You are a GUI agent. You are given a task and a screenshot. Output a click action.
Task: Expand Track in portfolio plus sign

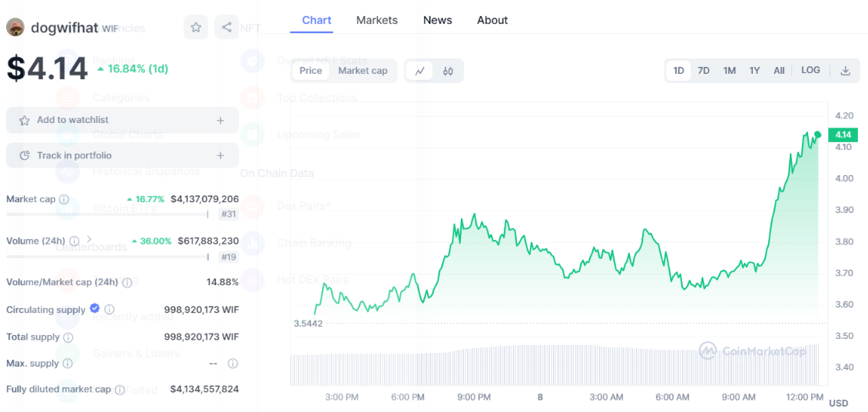tap(220, 155)
